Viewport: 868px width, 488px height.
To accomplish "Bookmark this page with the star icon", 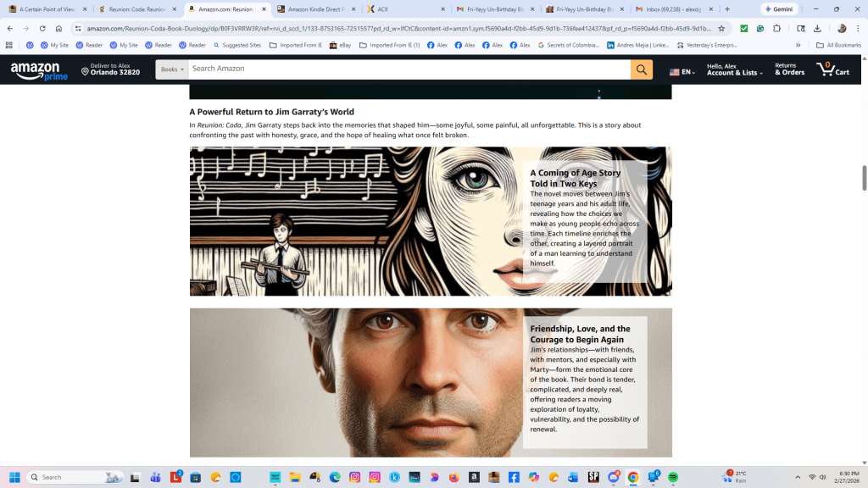I will (721, 28).
